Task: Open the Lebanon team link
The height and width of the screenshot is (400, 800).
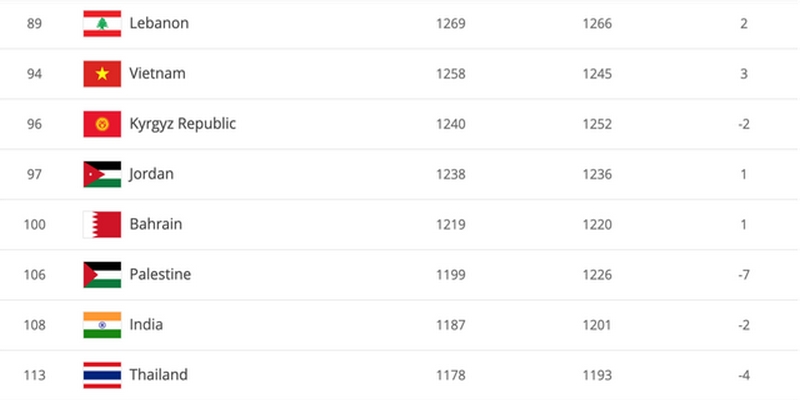Action: point(159,23)
